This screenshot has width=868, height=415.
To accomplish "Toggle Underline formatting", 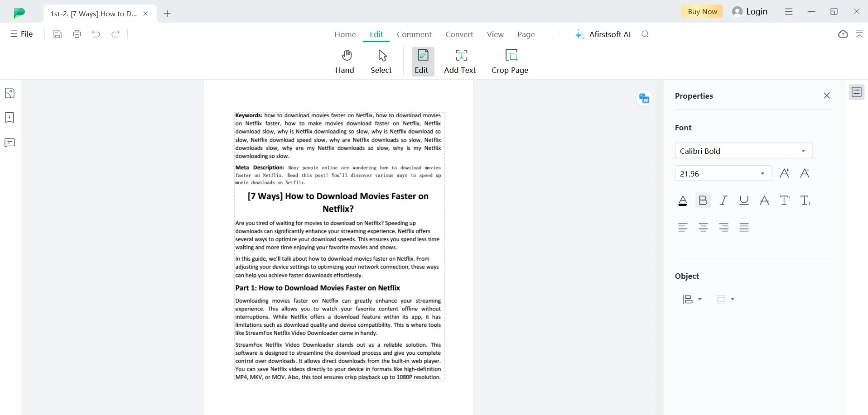I will pos(744,200).
